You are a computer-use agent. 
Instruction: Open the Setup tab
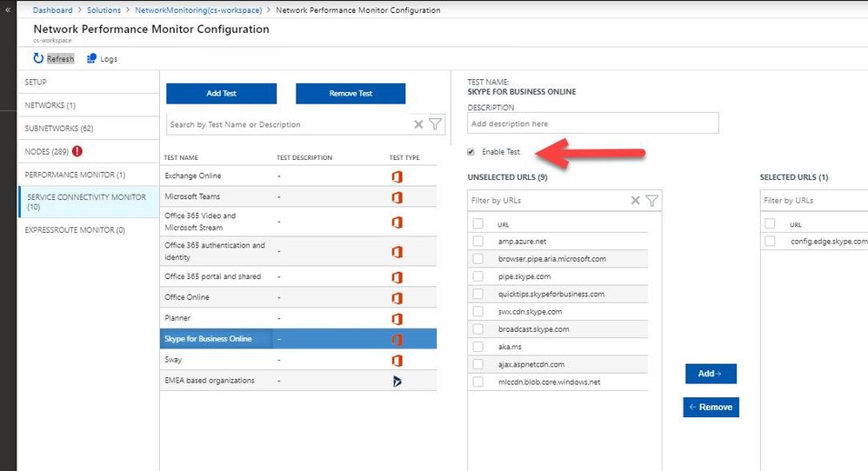pyautogui.click(x=89, y=82)
